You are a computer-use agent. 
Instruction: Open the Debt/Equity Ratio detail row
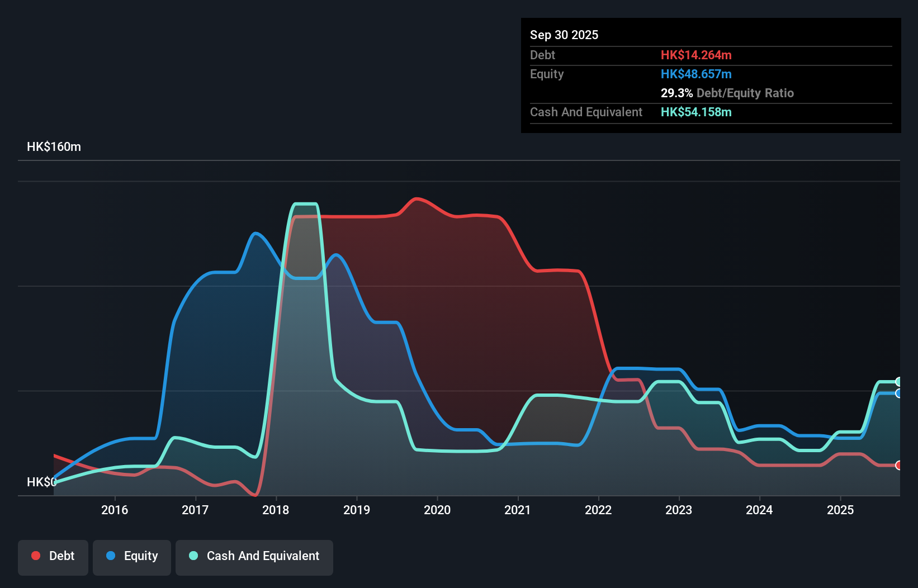[x=727, y=93]
